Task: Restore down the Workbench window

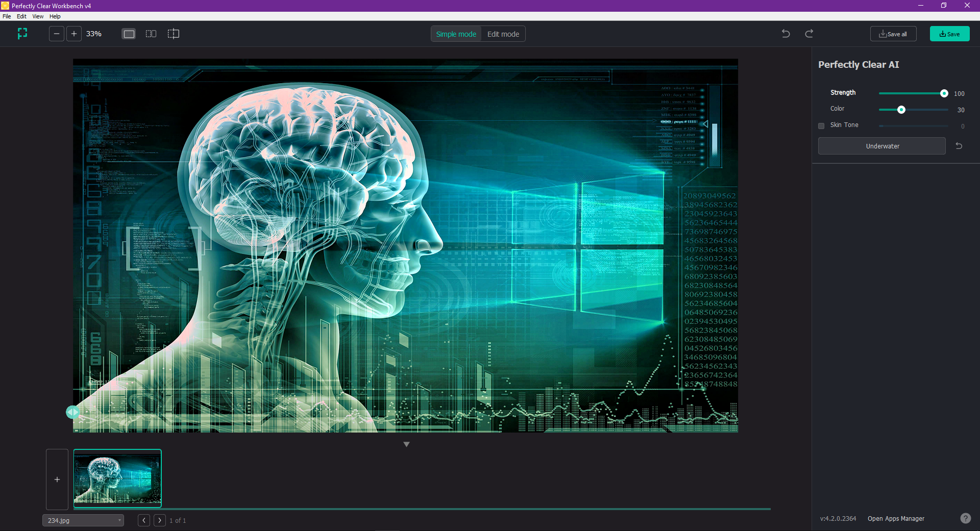Action: [944, 6]
